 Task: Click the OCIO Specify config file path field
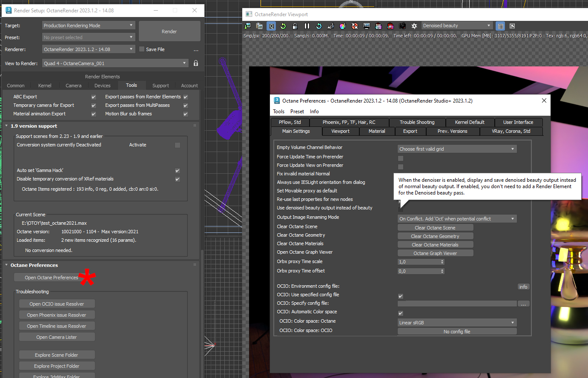457,304
